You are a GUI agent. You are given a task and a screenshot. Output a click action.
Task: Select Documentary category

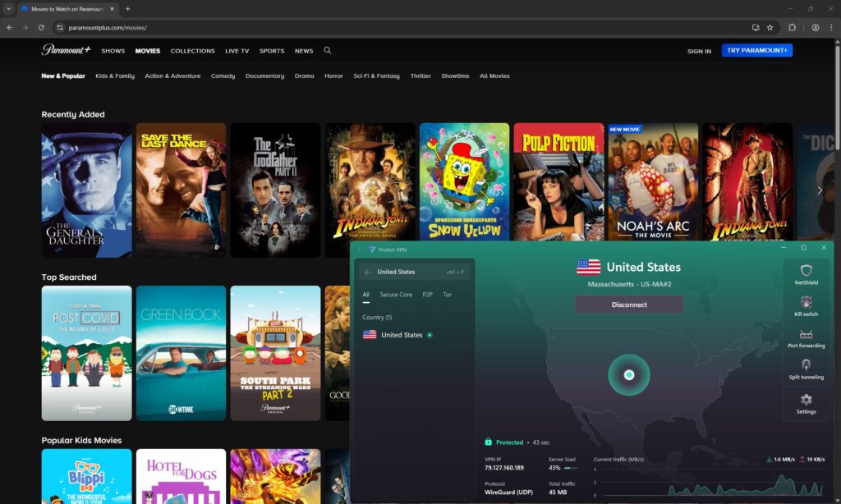pos(265,76)
